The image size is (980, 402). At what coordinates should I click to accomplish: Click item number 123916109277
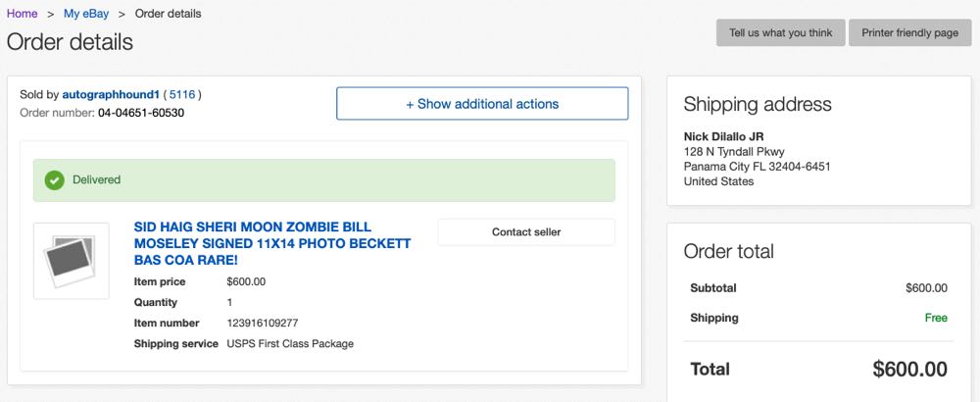(x=262, y=323)
